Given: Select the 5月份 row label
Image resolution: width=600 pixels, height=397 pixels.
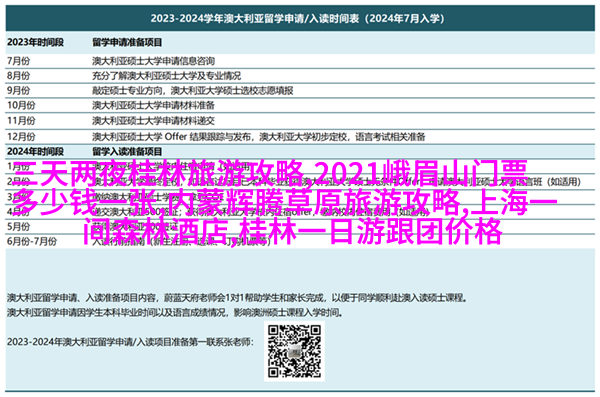Looking at the screenshot, I should click(x=18, y=226).
